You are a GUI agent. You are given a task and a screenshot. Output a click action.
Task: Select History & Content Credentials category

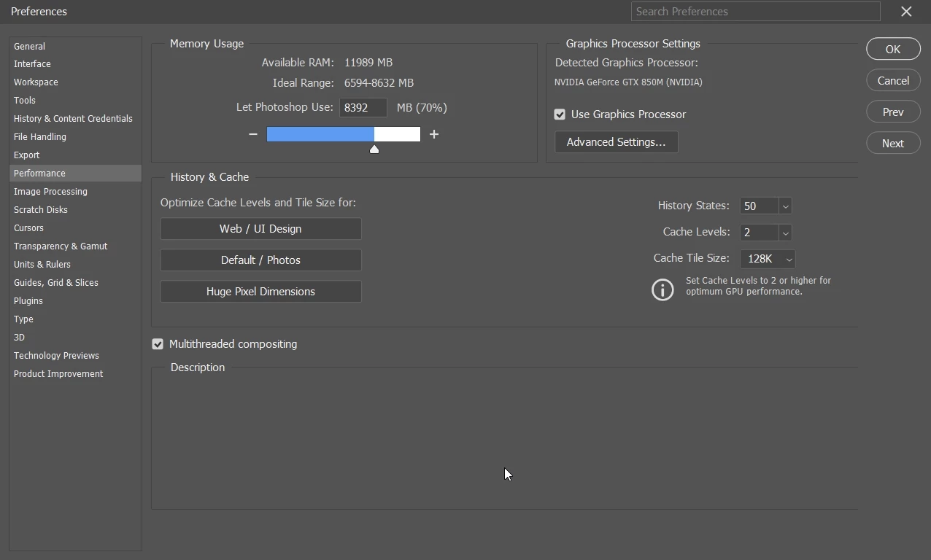[x=75, y=119]
